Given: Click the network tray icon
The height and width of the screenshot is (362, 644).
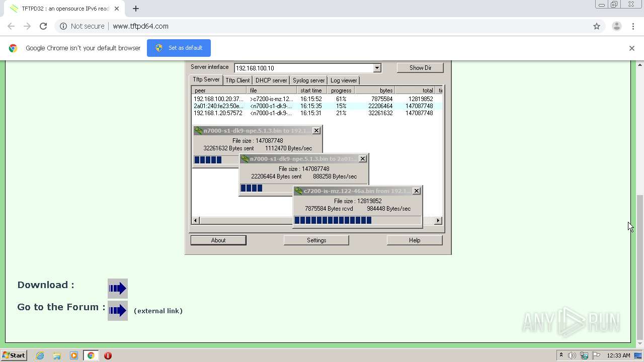Looking at the screenshot, I should coord(584,355).
